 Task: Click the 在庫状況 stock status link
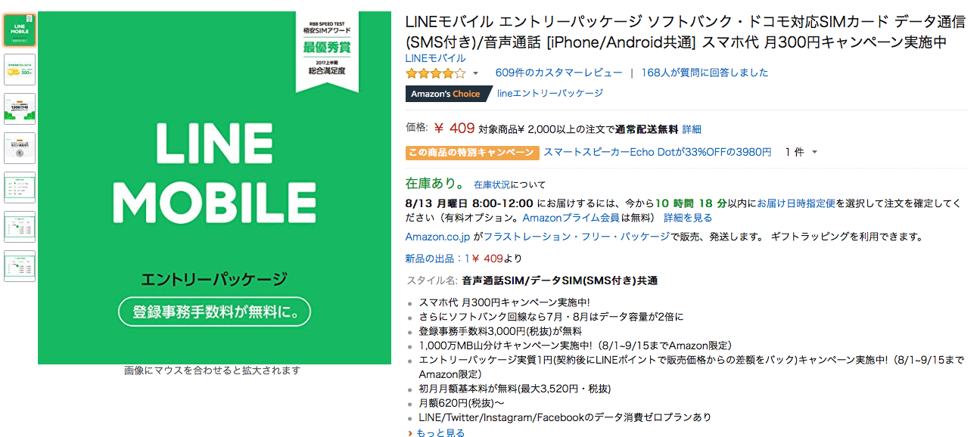click(492, 184)
